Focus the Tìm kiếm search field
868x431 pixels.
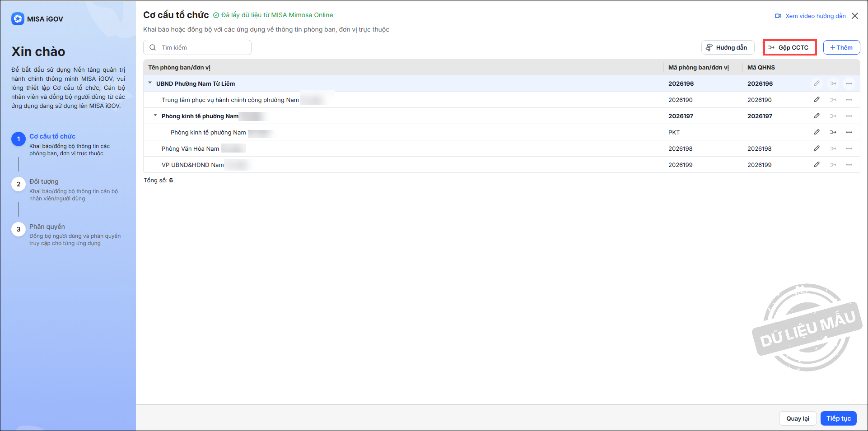pos(197,47)
